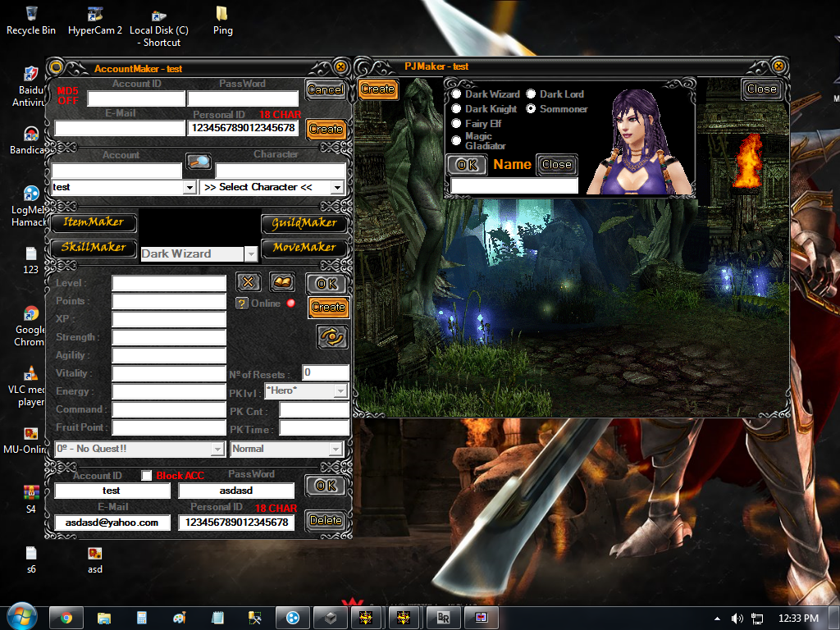Open Google Chrome desktop shortcut
Screen dimensions: 840x630
pyautogui.click(x=30, y=326)
